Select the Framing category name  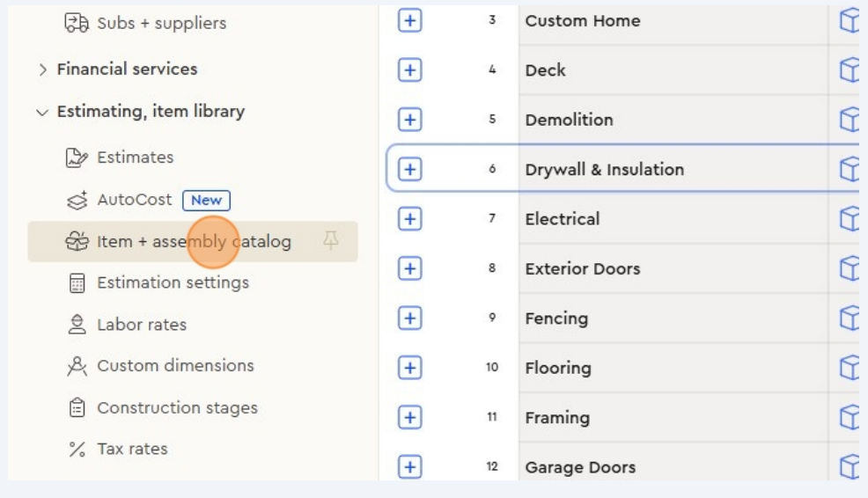pyautogui.click(x=557, y=418)
